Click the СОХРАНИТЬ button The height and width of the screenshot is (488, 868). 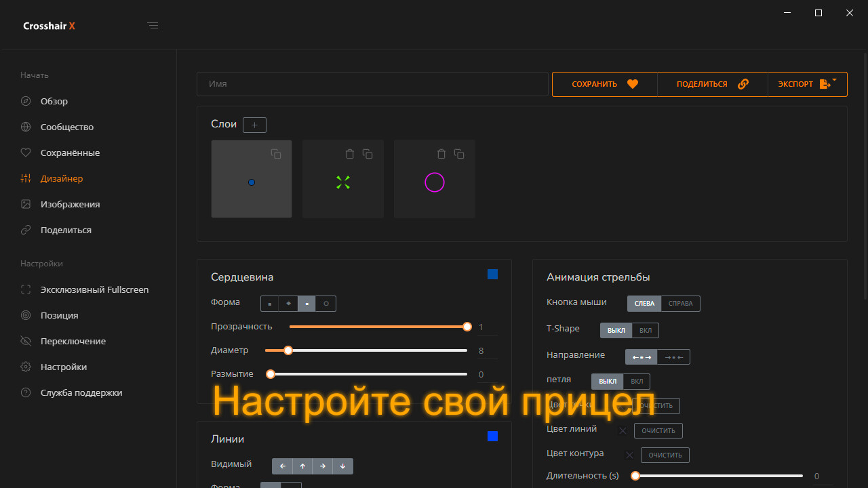tap(604, 84)
